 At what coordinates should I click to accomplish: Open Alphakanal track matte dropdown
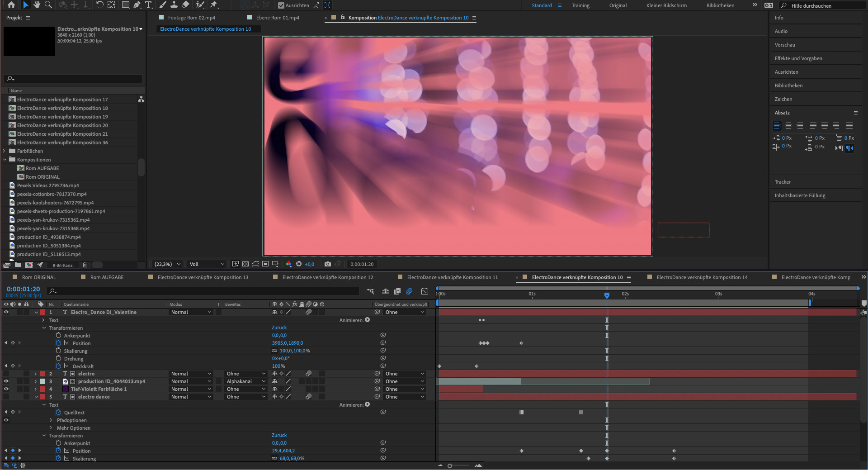pyautogui.click(x=245, y=381)
